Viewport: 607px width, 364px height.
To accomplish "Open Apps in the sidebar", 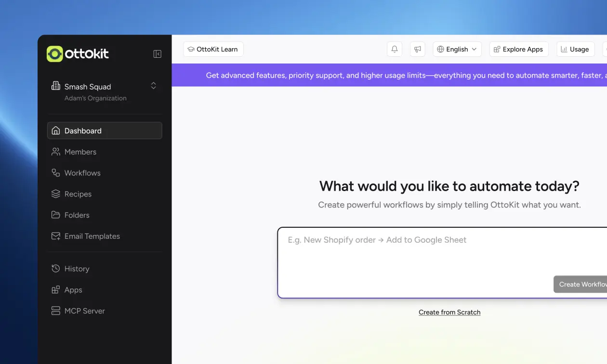I will coord(105,290).
